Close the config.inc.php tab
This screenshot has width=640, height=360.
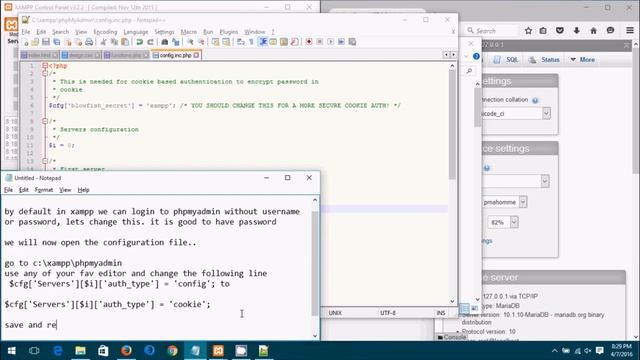(x=196, y=55)
